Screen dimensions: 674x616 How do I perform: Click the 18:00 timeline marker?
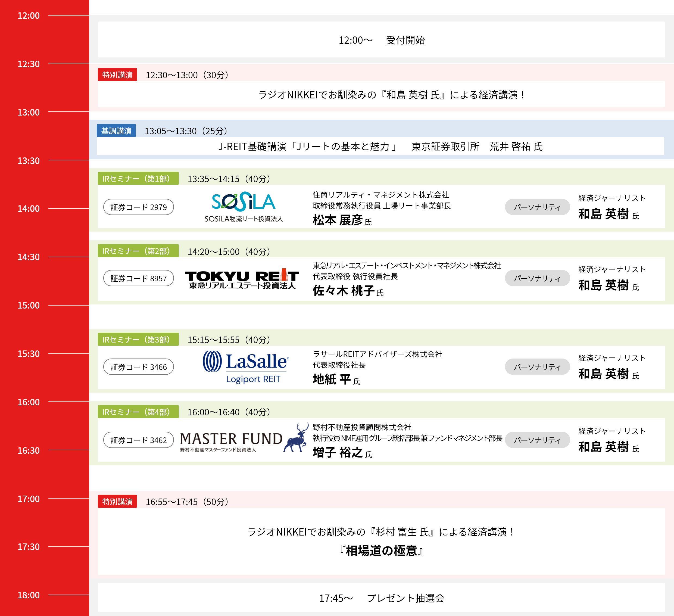[x=29, y=595]
